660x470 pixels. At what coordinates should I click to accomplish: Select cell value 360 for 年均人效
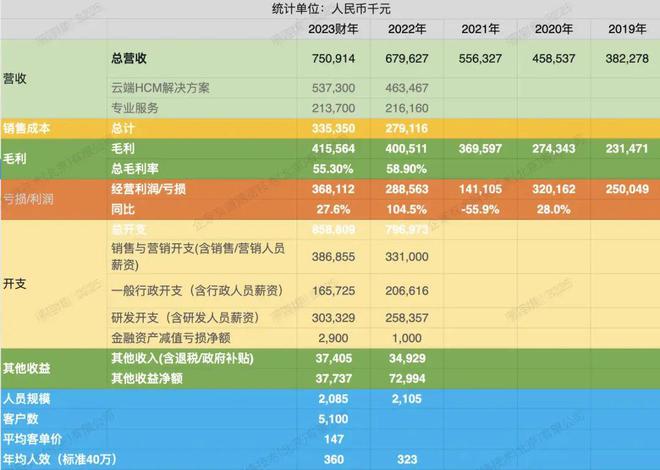pos(333,459)
